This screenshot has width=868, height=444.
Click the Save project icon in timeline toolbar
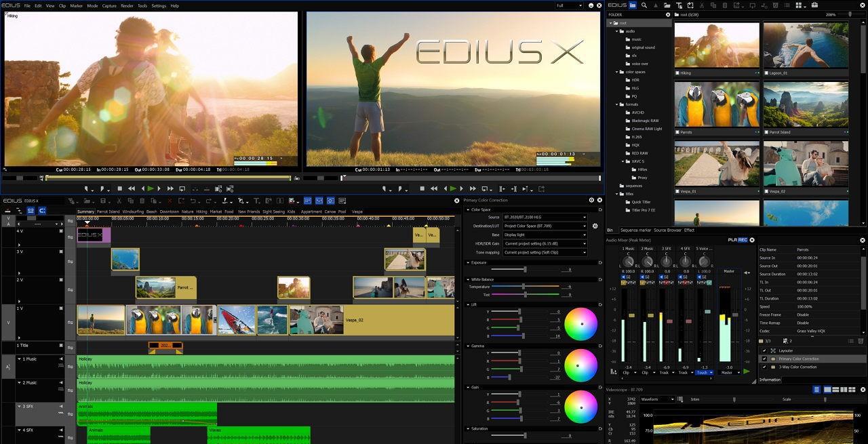[x=102, y=201]
